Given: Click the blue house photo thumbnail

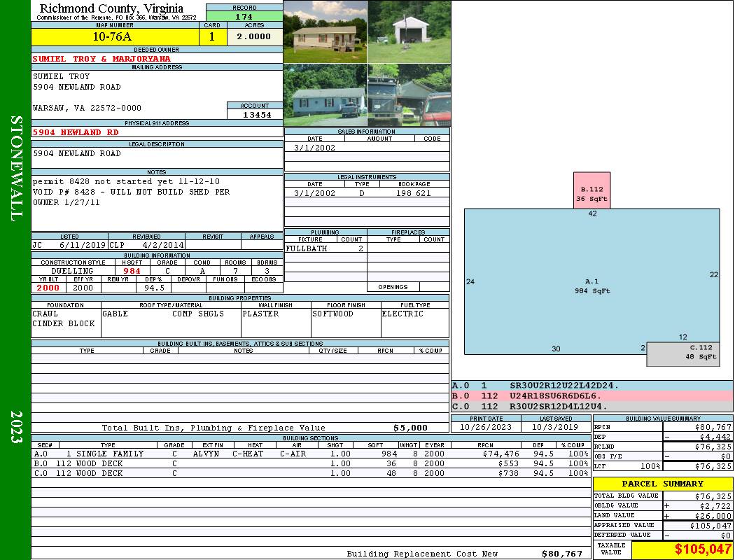Looking at the screenshot, I should [x=325, y=94].
